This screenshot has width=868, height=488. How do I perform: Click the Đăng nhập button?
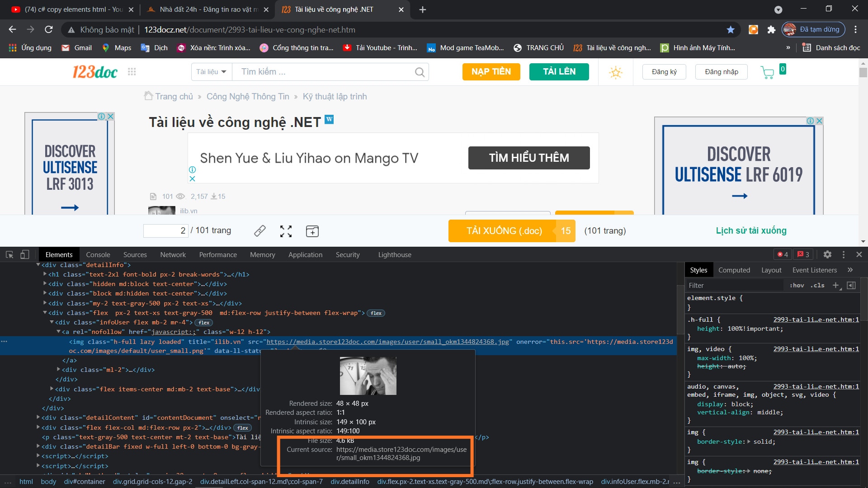tap(721, 71)
